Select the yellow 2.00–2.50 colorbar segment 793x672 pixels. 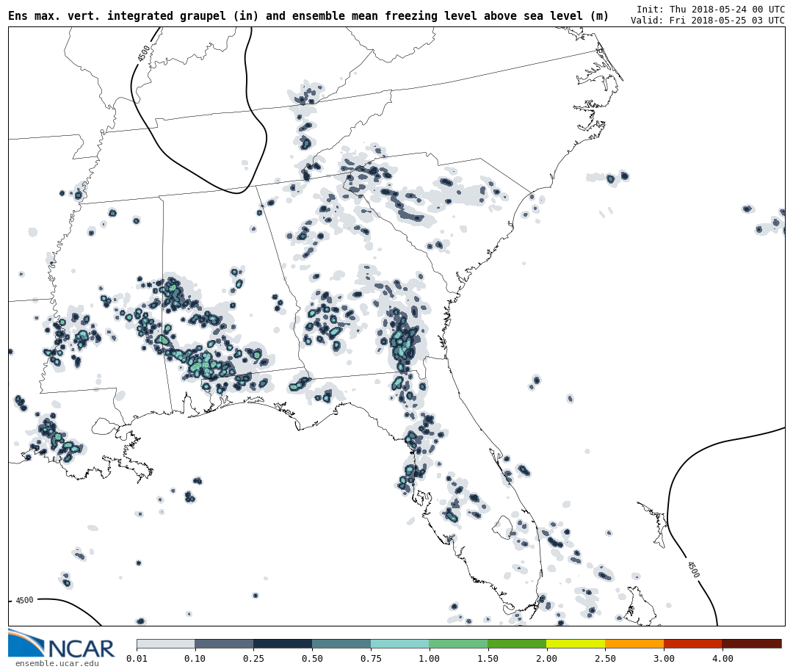click(x=575, y=643)
